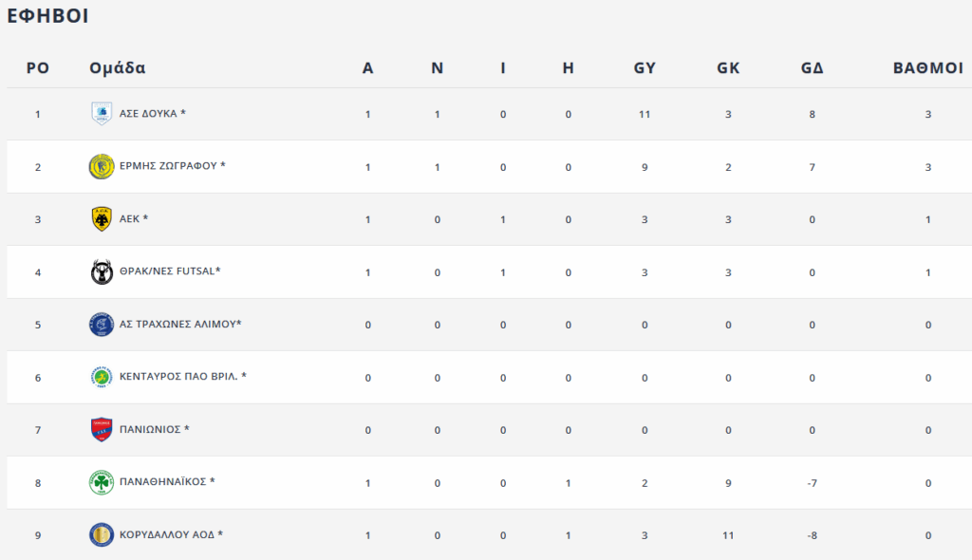The width and height of the screenshot is (972, 560).
Task: Click the ΑΣ ΤΡΑΧΩΝΕΣ ΑΛΙΜΟΥ blue emblem
Action: (x=102, y=325)
